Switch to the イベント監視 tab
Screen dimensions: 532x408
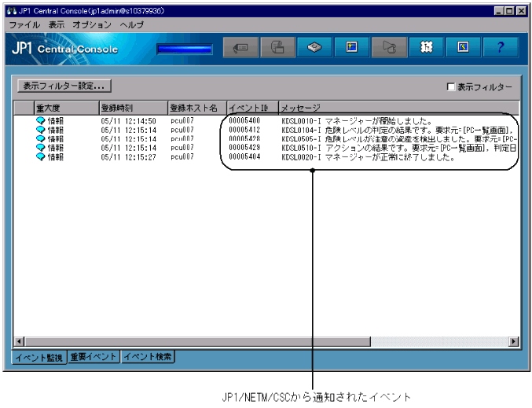(x=39, y=358)
